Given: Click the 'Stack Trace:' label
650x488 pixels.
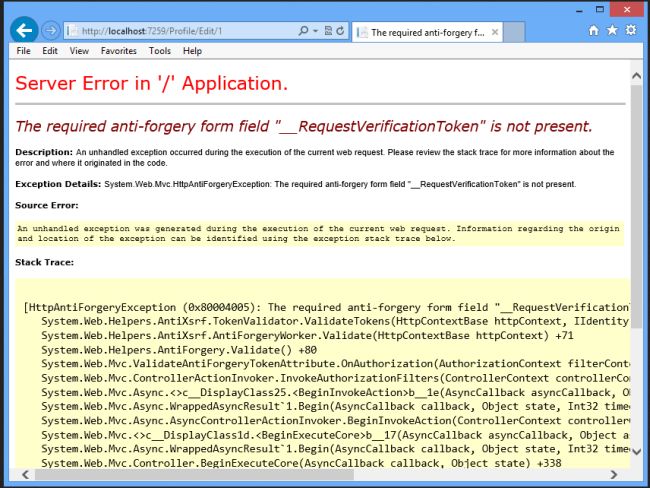Looking at the screenshot, I should pos(44,262).
